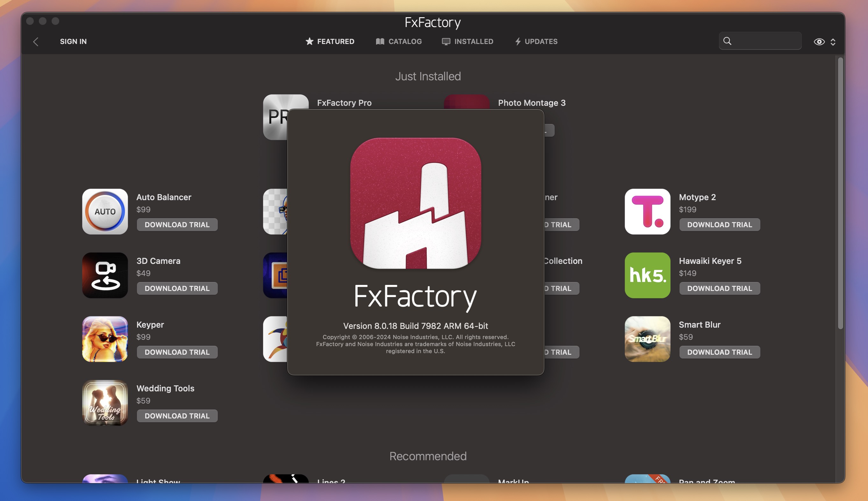The width and height of the screenshot is (868, 501).
Task: Click the FxFactory Pro icon
Action: [x=275, y=117]
